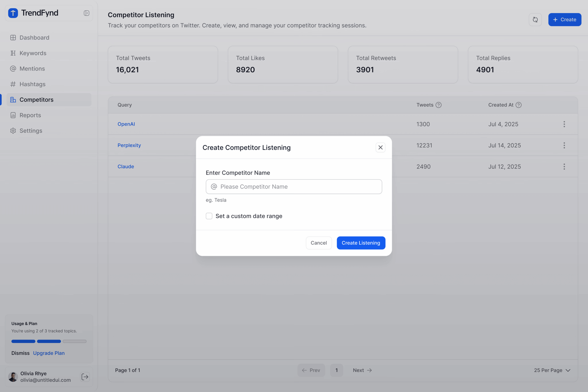Screen dimensions: 588x392
Task: Cancel the competitor listening dialog
Action: [x=319, y=243]
